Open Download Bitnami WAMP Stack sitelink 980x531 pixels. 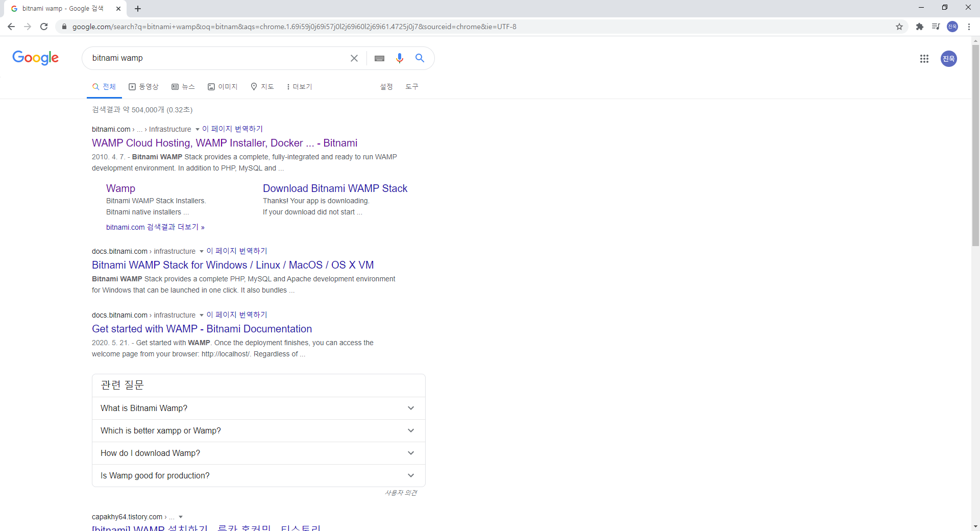tap(335, 188)
